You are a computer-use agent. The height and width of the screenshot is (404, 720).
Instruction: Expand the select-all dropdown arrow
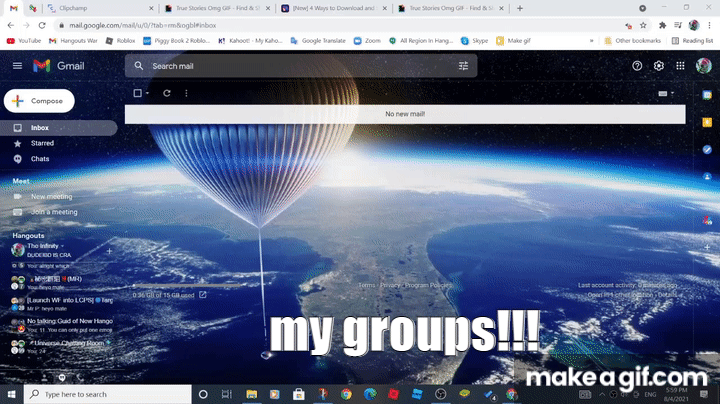coord(148,93)
